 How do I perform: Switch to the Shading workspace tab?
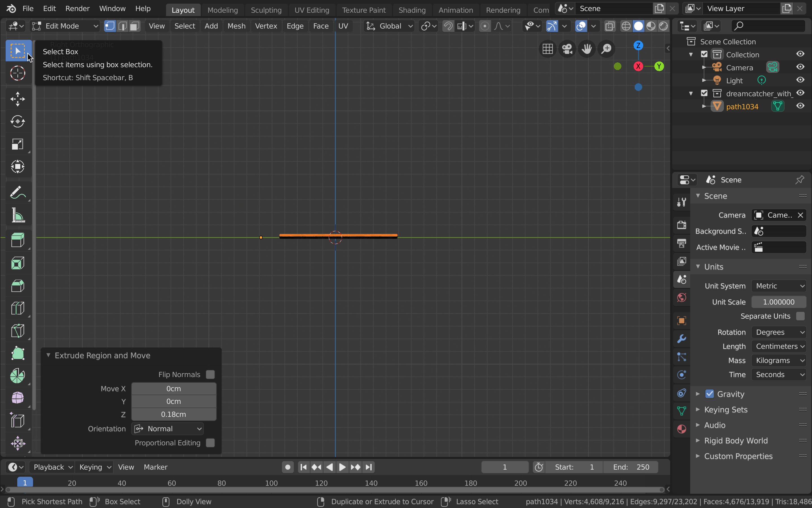[412, 10]
